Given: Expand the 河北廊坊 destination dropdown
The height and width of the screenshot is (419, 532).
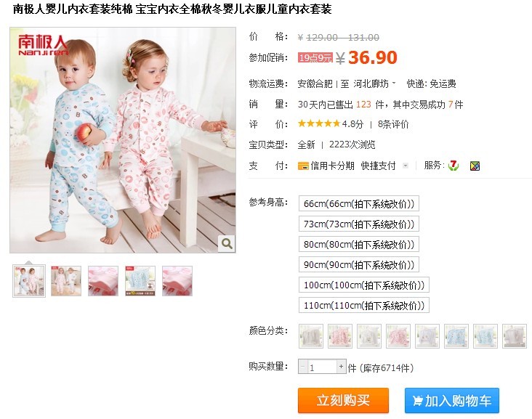Looking at the screenshot, I should click(374, 84).
